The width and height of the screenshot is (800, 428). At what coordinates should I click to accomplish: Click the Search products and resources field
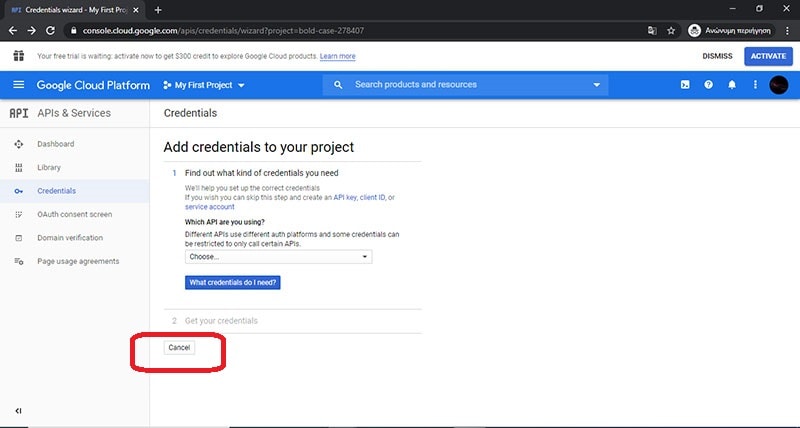460,85
